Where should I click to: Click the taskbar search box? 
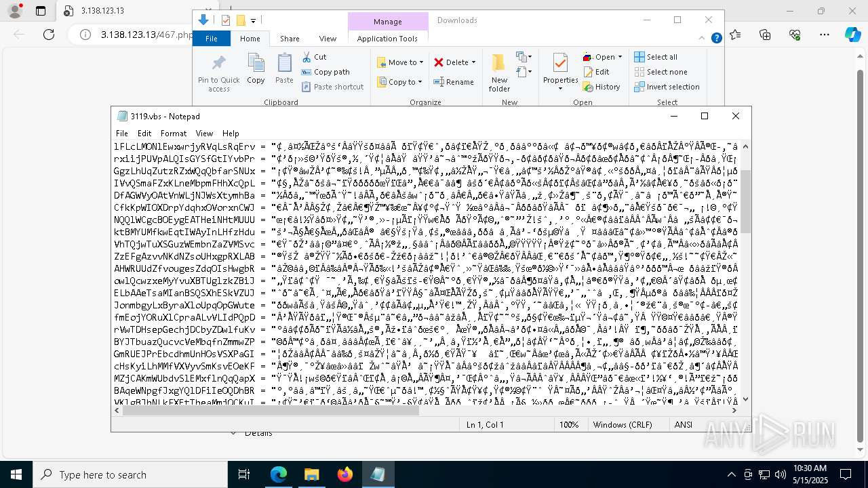point(131,474)
